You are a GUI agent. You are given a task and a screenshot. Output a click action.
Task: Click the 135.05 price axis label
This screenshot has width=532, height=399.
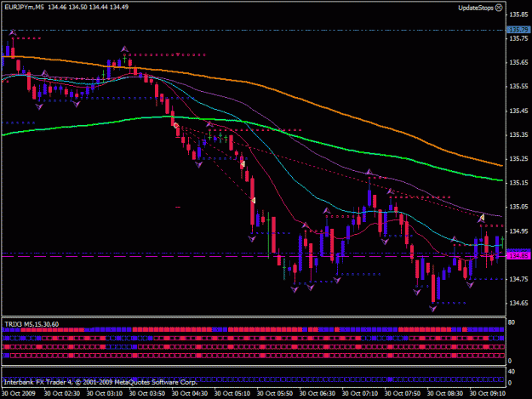point(518,207)
